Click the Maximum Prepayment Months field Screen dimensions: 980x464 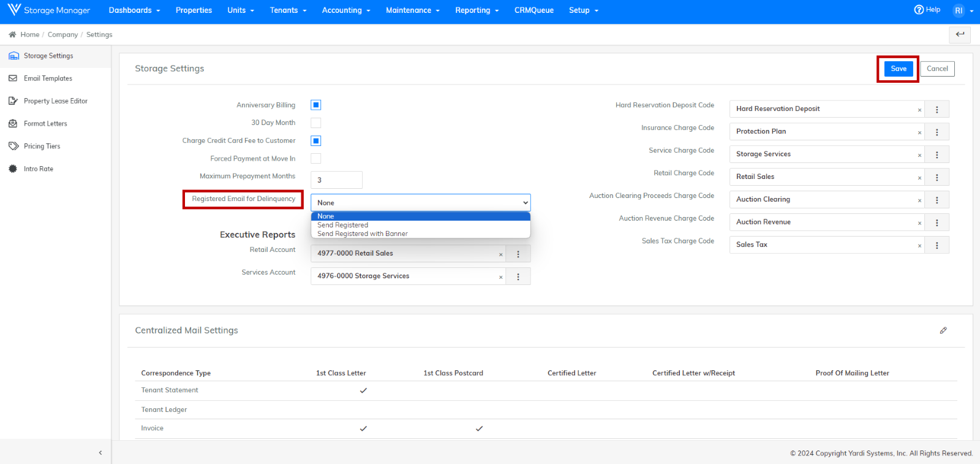point(337,180)
